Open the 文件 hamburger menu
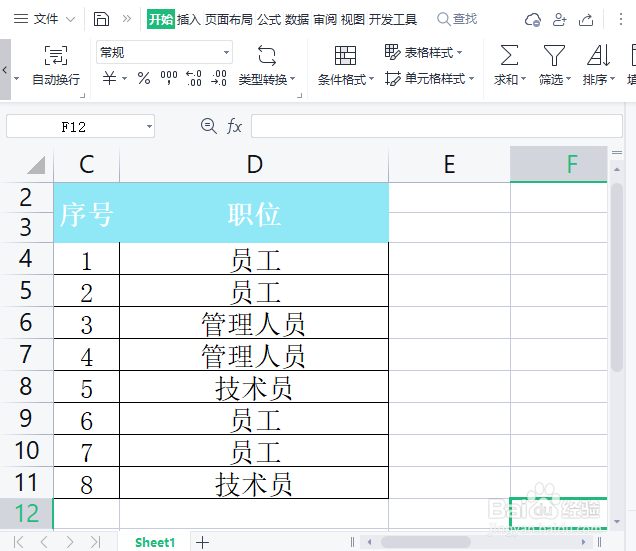 pos(44,19)
